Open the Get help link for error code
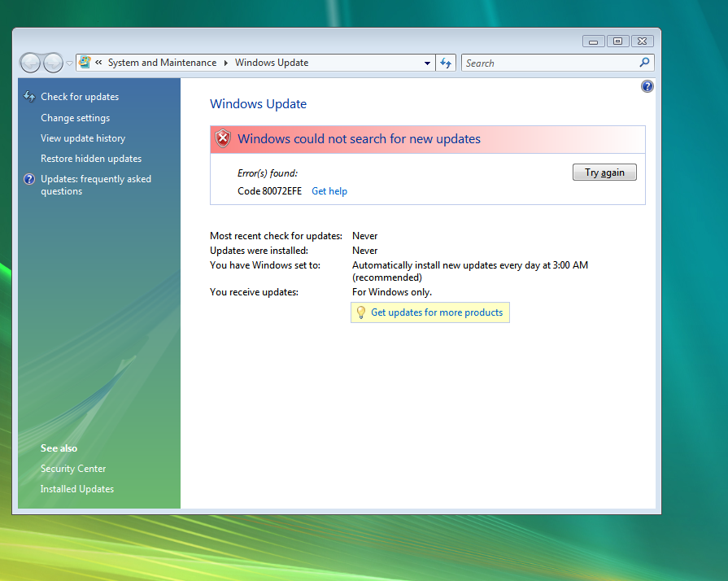The width and height of the screenshot is (728, 581). point(329,191)
